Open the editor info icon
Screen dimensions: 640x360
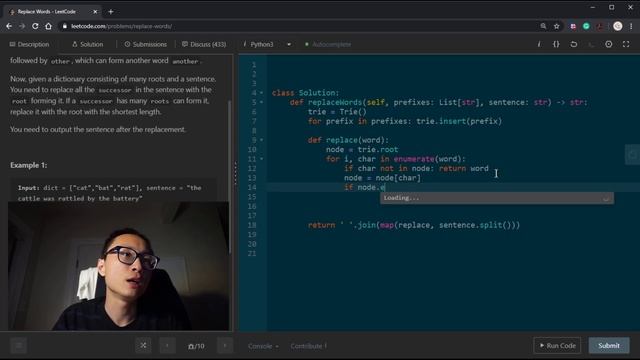[539, 44]
